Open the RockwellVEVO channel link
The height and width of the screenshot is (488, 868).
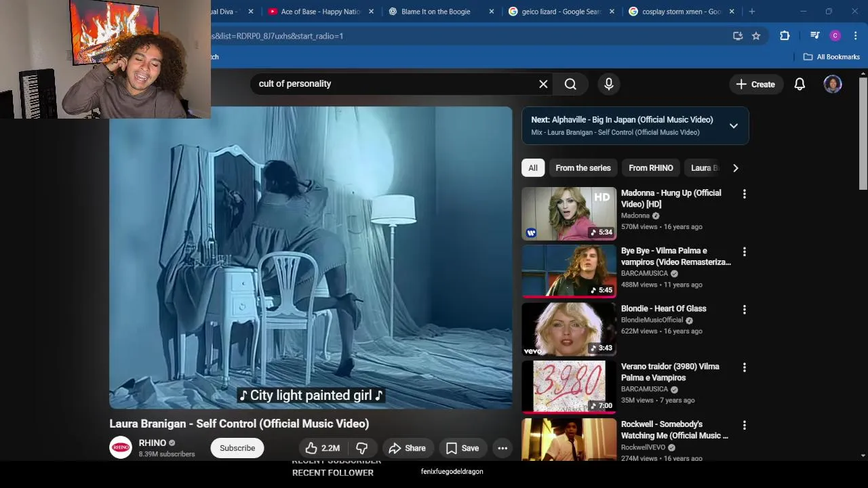(643, 447)
